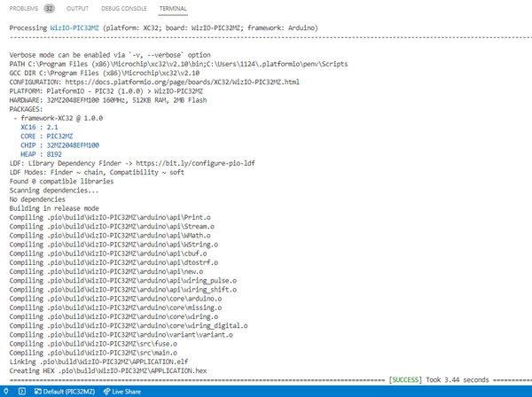Screen dimensions: 532x397
Task: Click the Live Share icon in status bar
Action: point(106,392)
